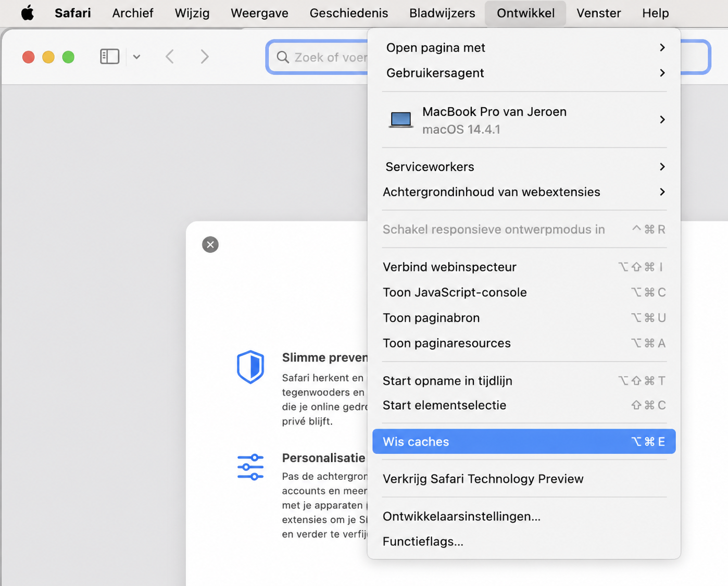Close the welcome panel with the X icon

[x=210, y=244]
